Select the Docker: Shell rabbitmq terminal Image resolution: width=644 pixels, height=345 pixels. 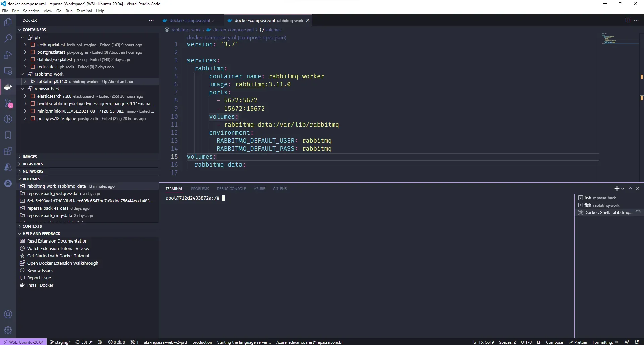608,213
